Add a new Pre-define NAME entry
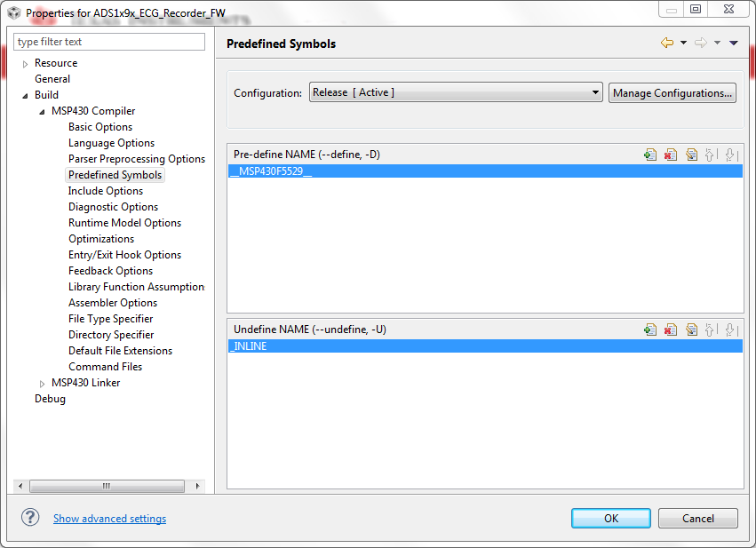This screenshot has height=548, width=756. [x=650, y=155]
